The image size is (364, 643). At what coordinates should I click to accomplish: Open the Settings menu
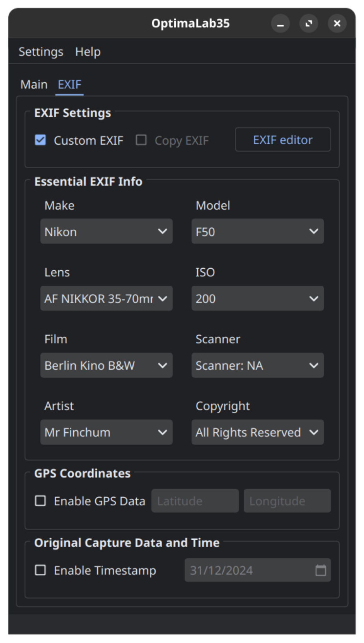click(x=41, y=52)
